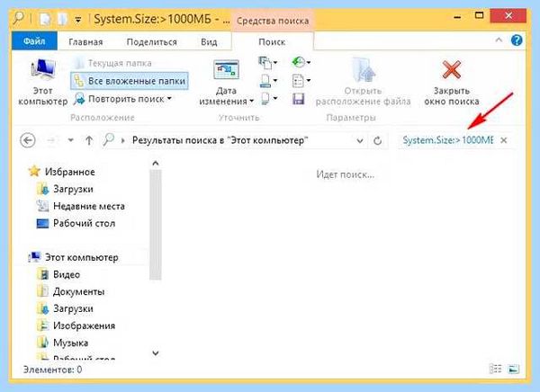Open the Изображения folder in the tree
Image resolution: width=540 pixels, height=392 pixels.
click(x=84, y=325)
